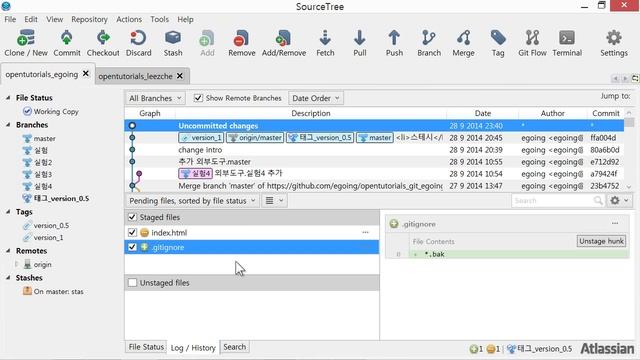Image resolution: width=640 pixels, height=360 pixels.
Task: Click the Merge toolbar icon
Action: [x=463, y=38]
